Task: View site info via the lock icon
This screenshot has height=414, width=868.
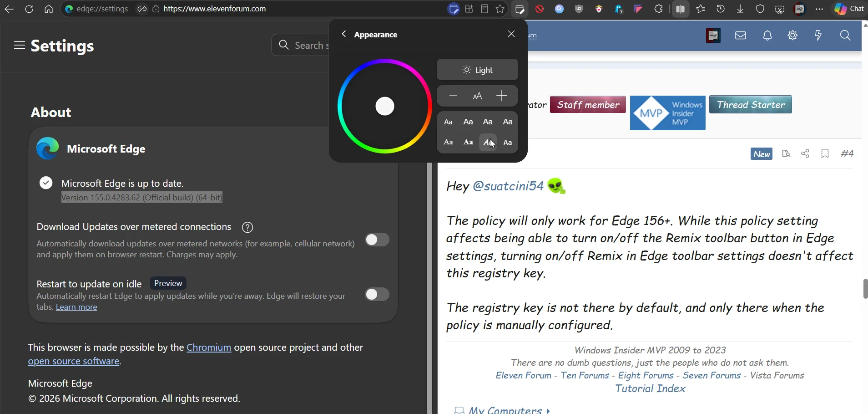Action: (x=156, y=9)
